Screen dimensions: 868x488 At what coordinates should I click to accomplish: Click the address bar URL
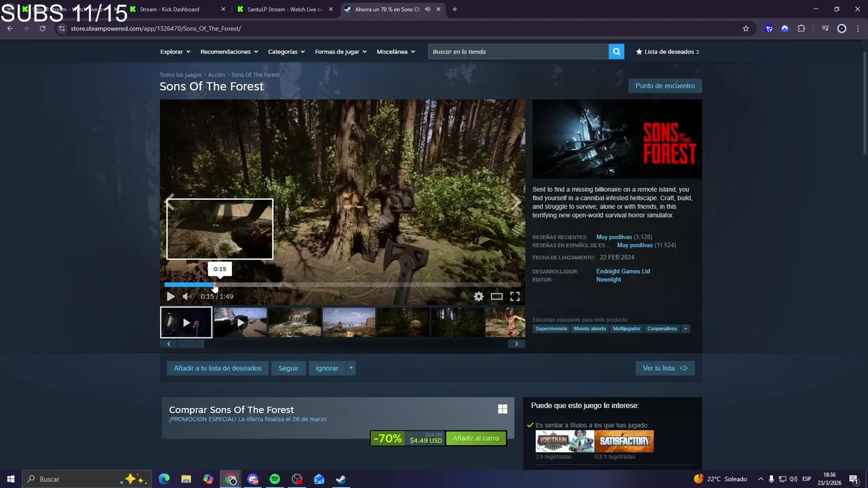(155, 28)
